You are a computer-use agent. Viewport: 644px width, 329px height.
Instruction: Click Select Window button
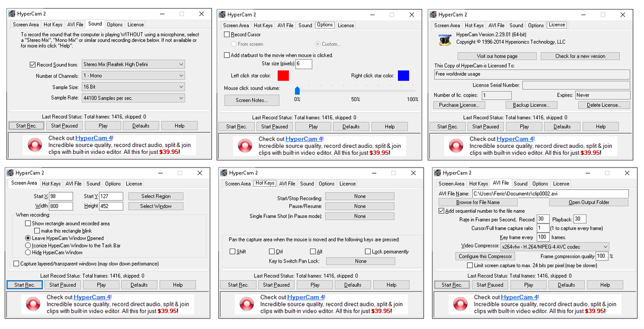coord(156,206)
